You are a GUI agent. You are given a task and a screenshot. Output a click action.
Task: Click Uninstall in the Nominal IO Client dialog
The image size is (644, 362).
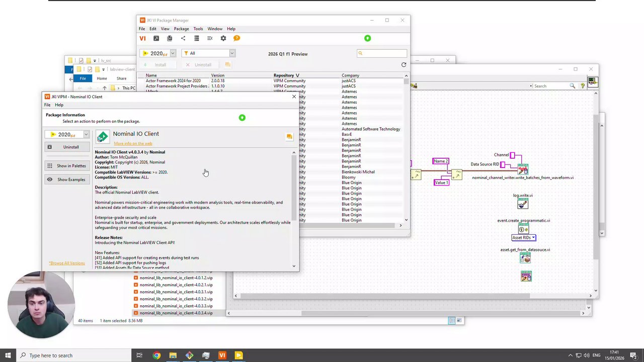[67, 147]
